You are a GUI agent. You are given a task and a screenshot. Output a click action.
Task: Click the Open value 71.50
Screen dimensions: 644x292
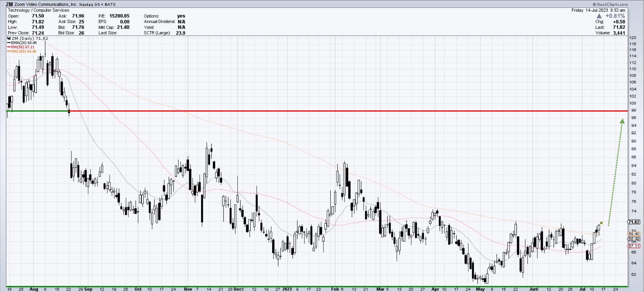point(38,16)
